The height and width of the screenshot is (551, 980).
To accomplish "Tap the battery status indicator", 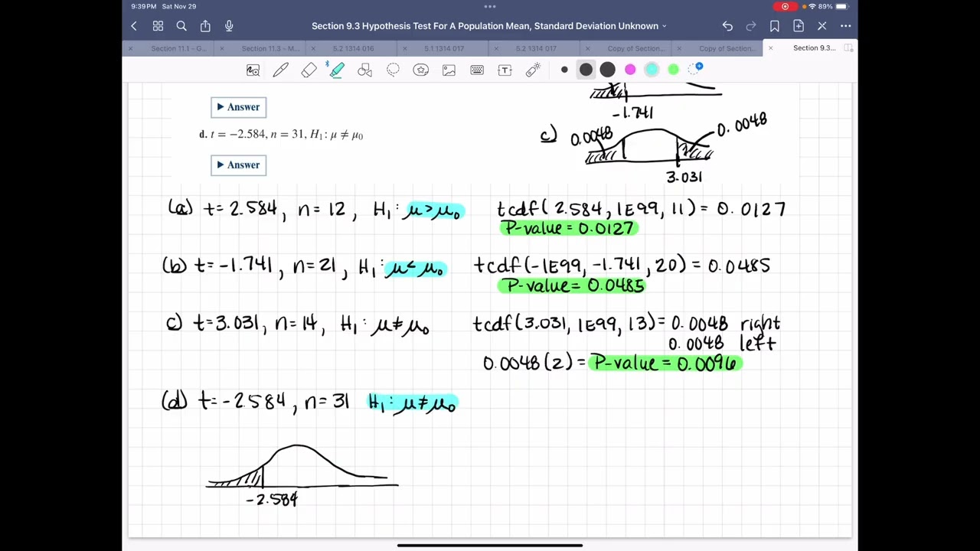I will (841, 6).
